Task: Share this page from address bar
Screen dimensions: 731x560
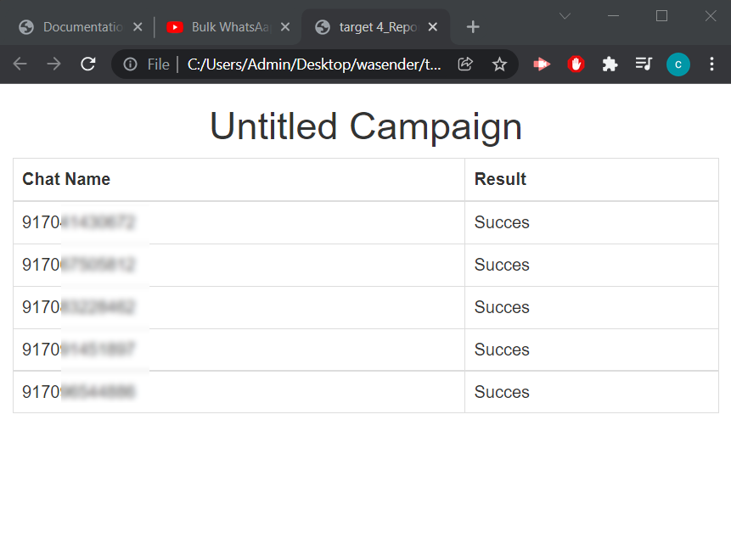Action: [465, 64]
